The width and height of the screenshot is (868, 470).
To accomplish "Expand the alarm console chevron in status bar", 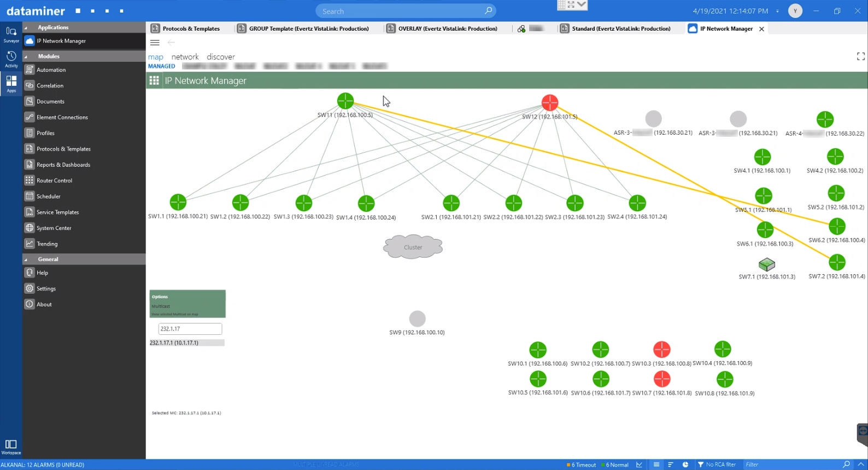I will [x=861, y=465].
